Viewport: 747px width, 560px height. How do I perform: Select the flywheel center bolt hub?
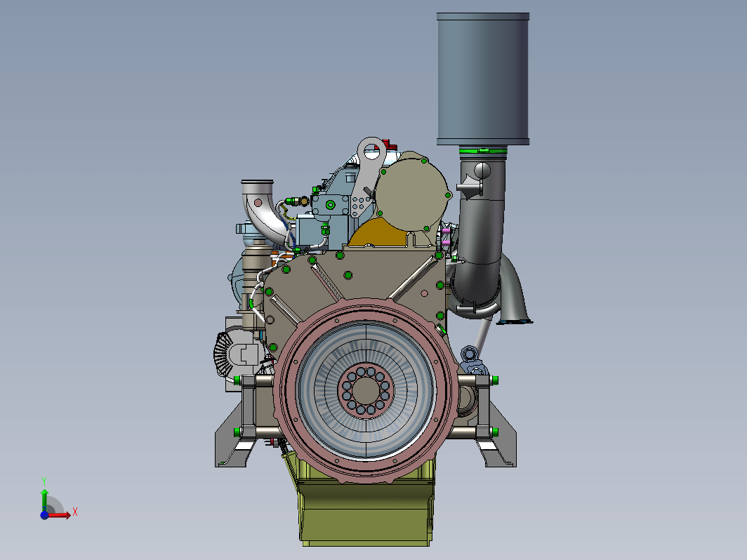(366, 390)
